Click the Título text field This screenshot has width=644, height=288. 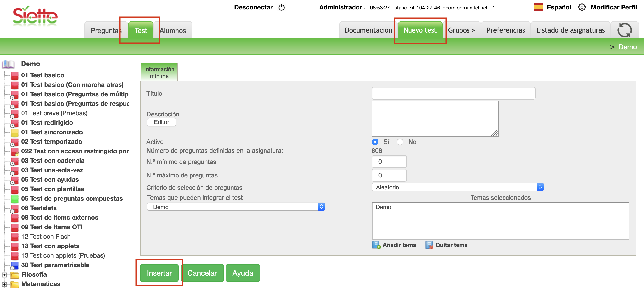click(453, 93)
